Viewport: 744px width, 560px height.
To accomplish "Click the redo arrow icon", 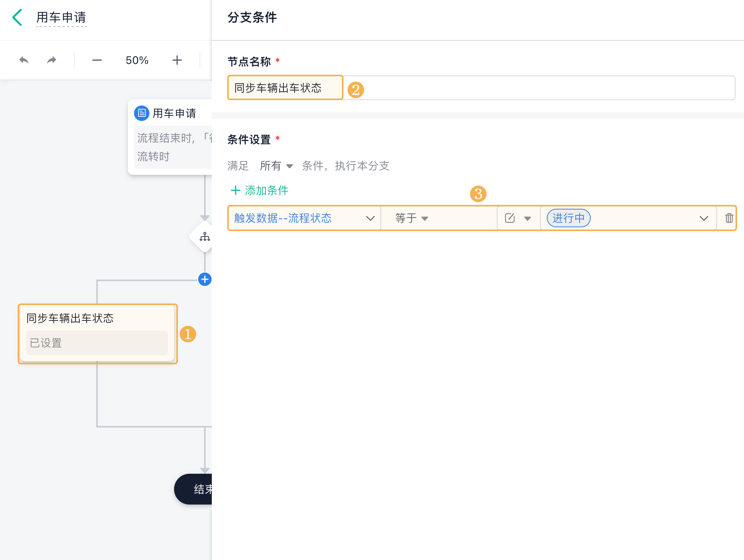I will 52,60.
